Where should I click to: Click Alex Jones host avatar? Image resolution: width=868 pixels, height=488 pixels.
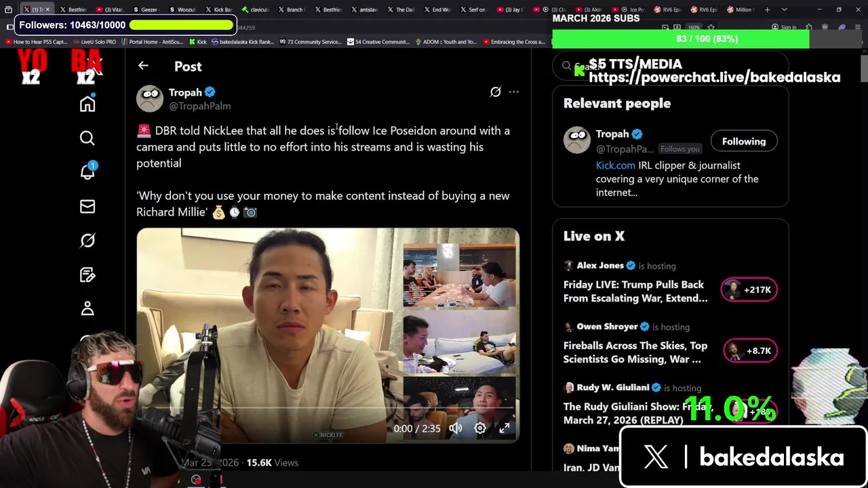pyautogui.click(x=569, y=266)
